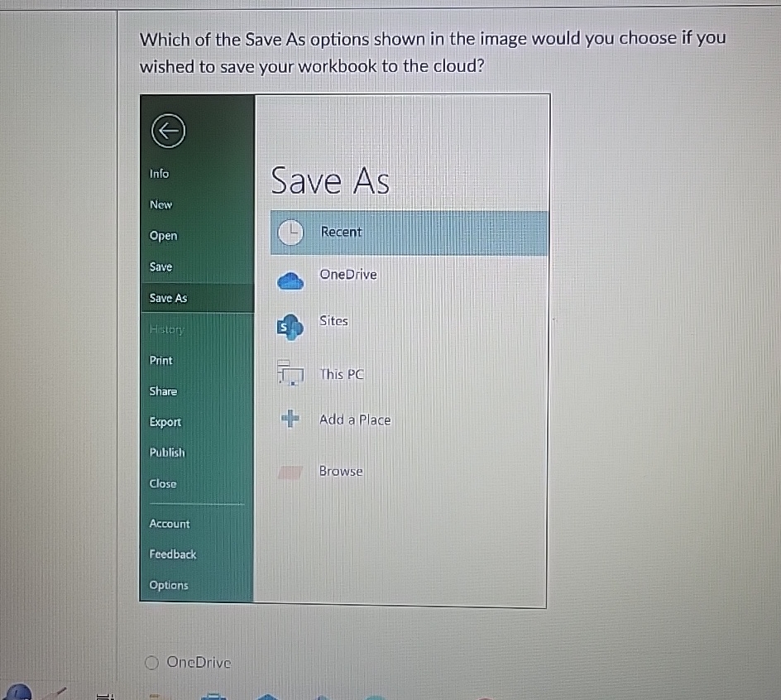Select Share in the sidebar
Screen dimensions: 781x700
(163, 391)
